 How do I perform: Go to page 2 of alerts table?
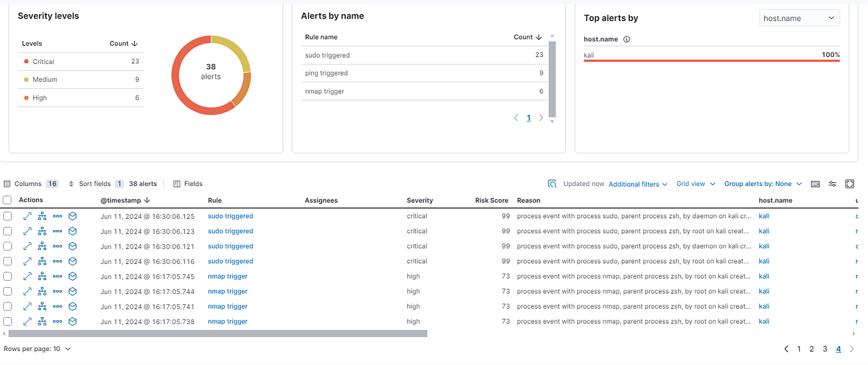tap(812, 349)
